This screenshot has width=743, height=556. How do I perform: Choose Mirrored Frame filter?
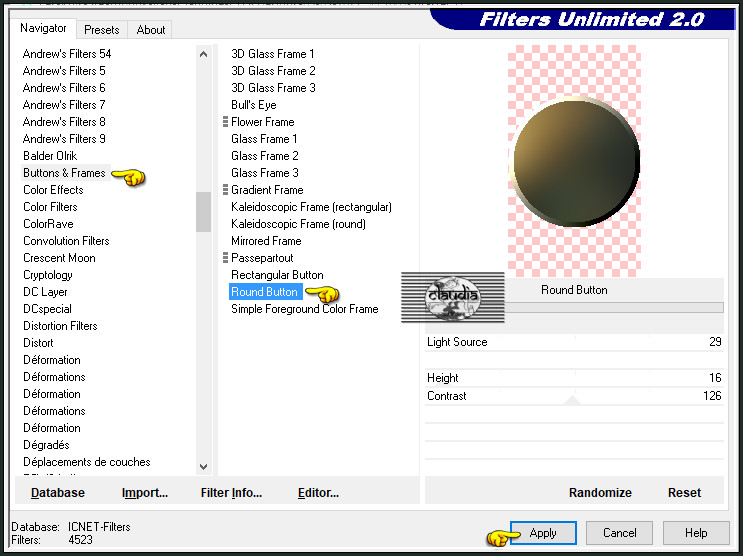point(266,241)
